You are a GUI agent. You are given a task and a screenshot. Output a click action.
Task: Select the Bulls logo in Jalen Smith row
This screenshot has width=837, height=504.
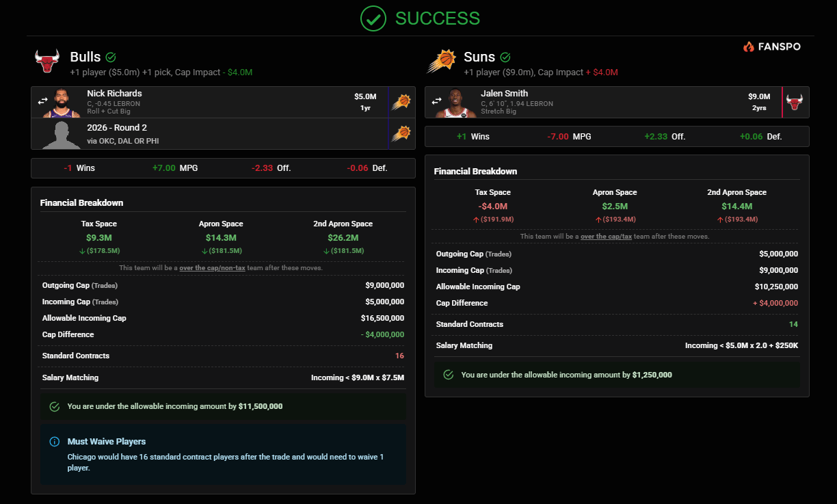[795, 102]
